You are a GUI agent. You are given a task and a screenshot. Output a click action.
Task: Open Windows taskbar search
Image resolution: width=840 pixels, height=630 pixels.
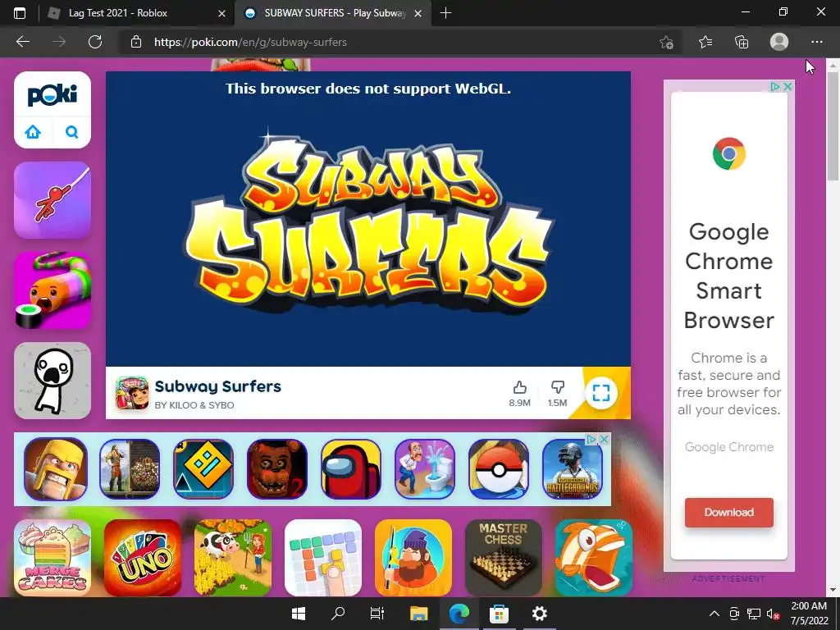338,614
